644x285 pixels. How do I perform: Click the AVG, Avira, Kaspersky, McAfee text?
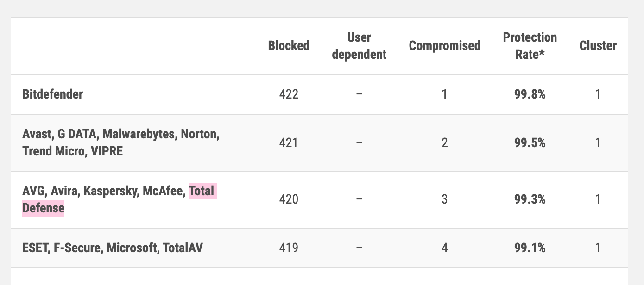(104, 191)
